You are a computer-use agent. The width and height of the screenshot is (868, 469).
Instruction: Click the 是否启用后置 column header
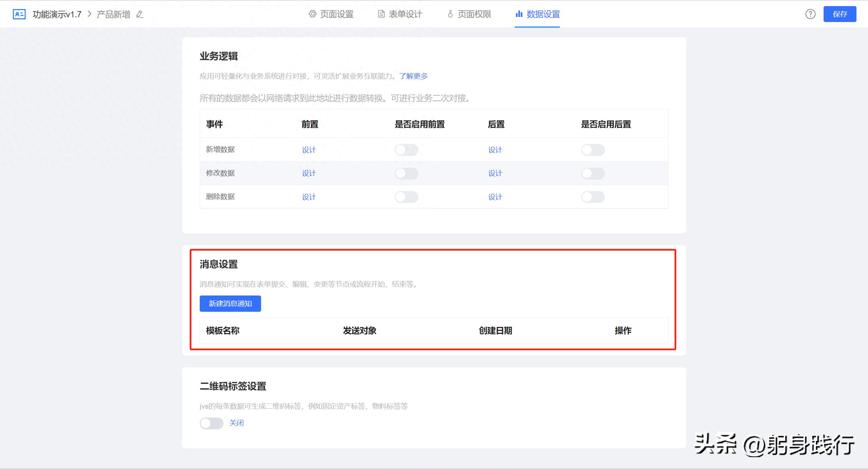[606, 124]
